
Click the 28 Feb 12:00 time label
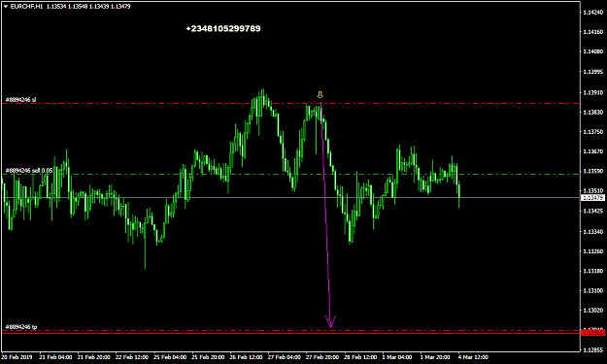click(x=360, y=357)
